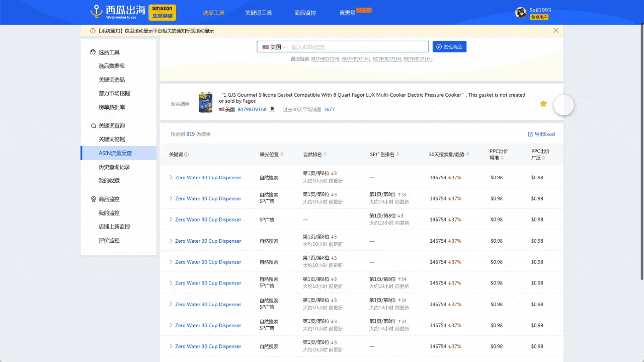644x362 pixels.
Task: Open the 美国 country selector dropdown
Action: tap(274, 46)
